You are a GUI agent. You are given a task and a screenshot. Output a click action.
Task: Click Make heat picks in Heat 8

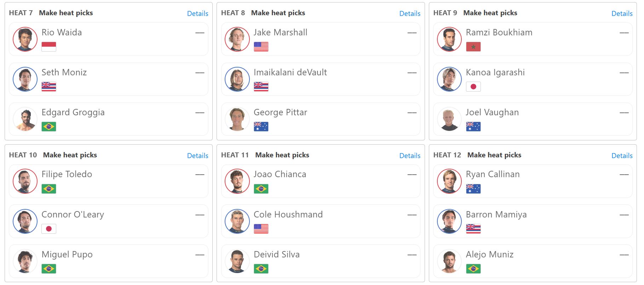pyautogui.click(x=278, y=13)
